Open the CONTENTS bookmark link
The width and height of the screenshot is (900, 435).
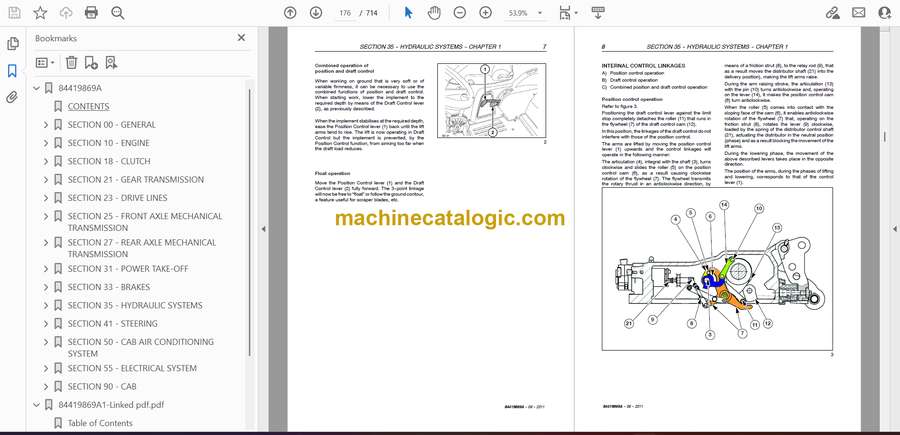88,106
